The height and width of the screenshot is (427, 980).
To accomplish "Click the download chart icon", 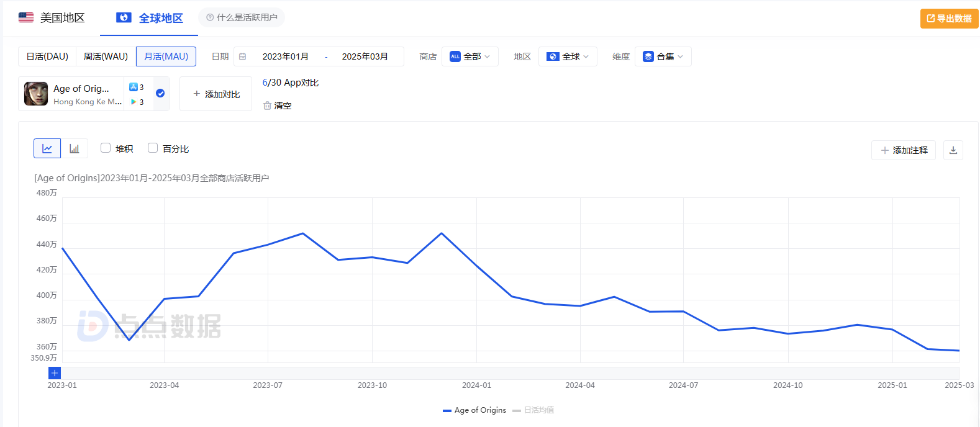I will tap(953, 150).
